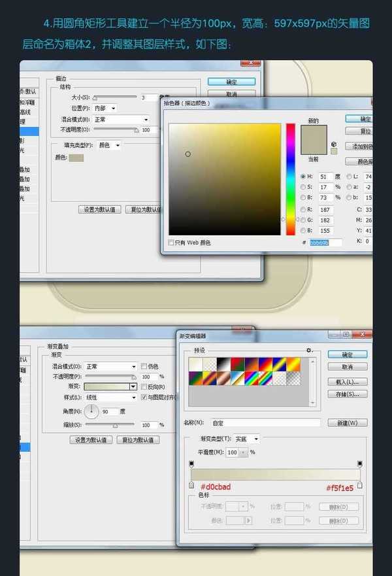Image resolution: width=392 pixels, height=576 pixels.
Task: Click the out-of-gamut warning cube icon
Action: tap(334, 144)
